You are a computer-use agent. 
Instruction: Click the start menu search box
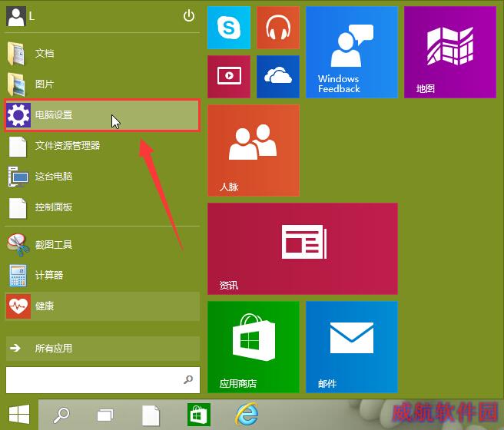click(x=102, y=380)
